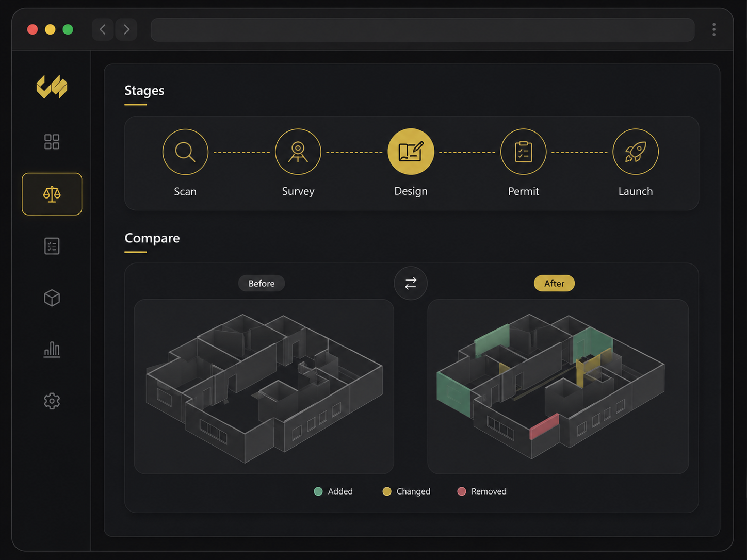Click the swap arrows button between views
The image size is (747, 560).
[411, 283]
